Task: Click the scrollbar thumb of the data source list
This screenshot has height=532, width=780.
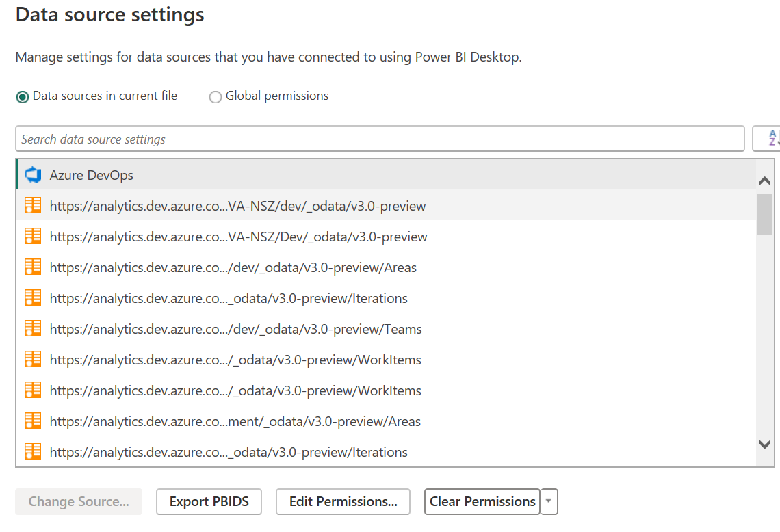Action: [764, 214]
